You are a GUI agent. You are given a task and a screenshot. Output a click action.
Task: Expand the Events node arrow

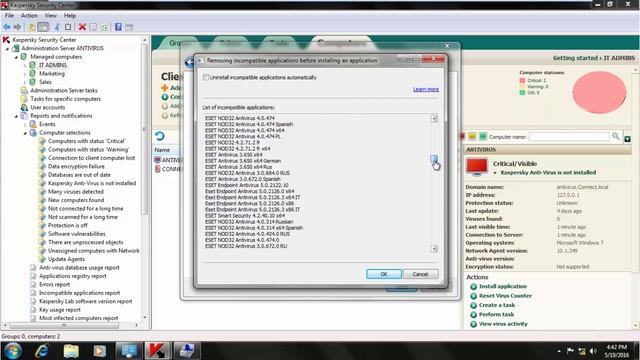[25, 124]
